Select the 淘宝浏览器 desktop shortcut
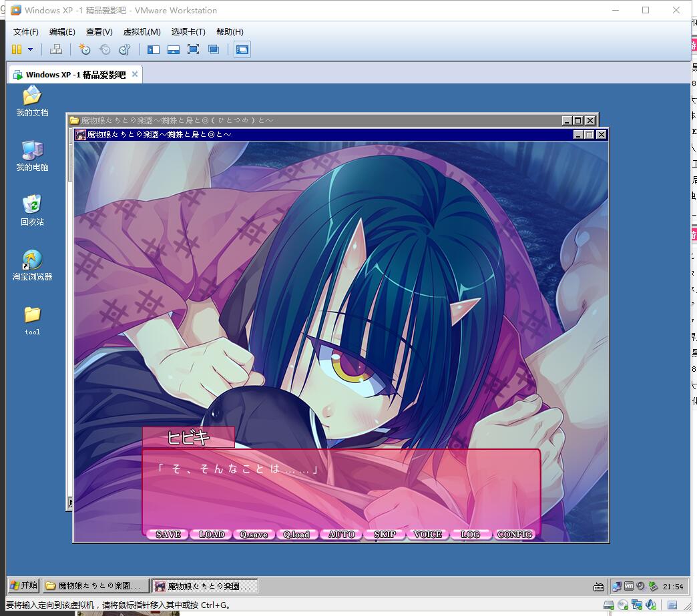This screenshot has height=616, width=697. coord(32,266)
